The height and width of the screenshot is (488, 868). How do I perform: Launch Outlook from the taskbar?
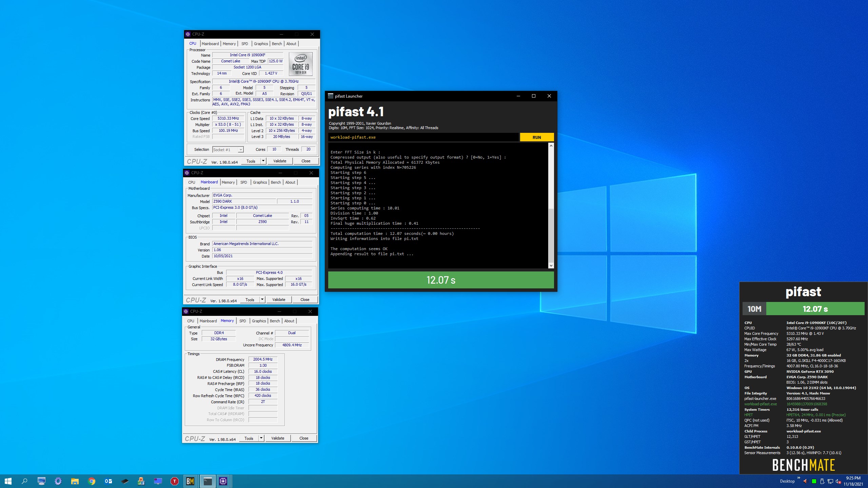point(108,481)
